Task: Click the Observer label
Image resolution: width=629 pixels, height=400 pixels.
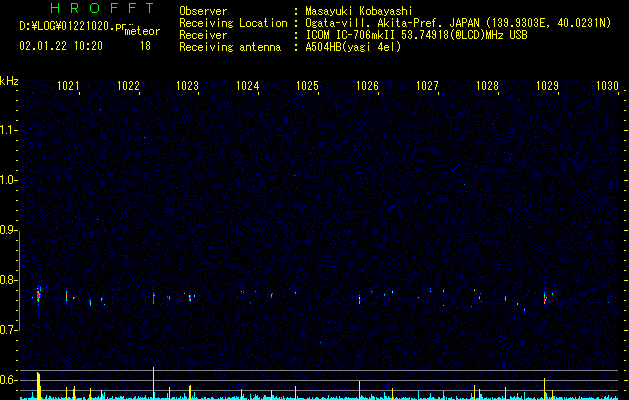Action: click(203, 11)
